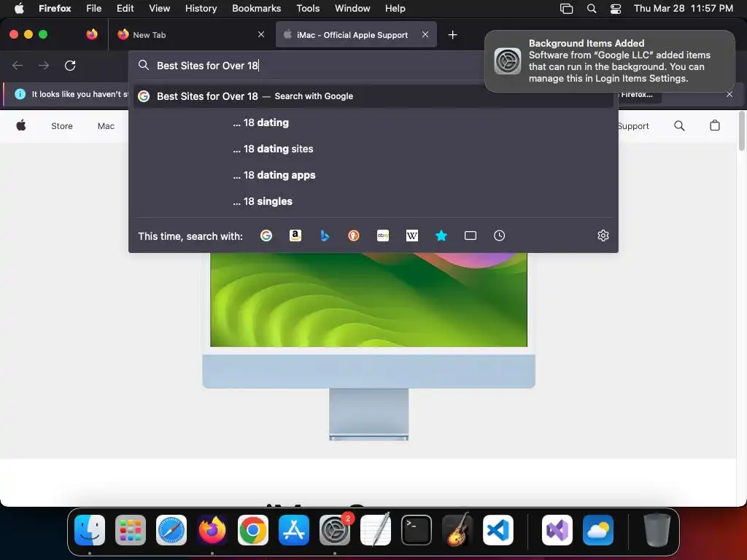The height and width of the screenshot is (560, 747).
Task: Search with Google engine icon
Action: click(x=266, y=236)
